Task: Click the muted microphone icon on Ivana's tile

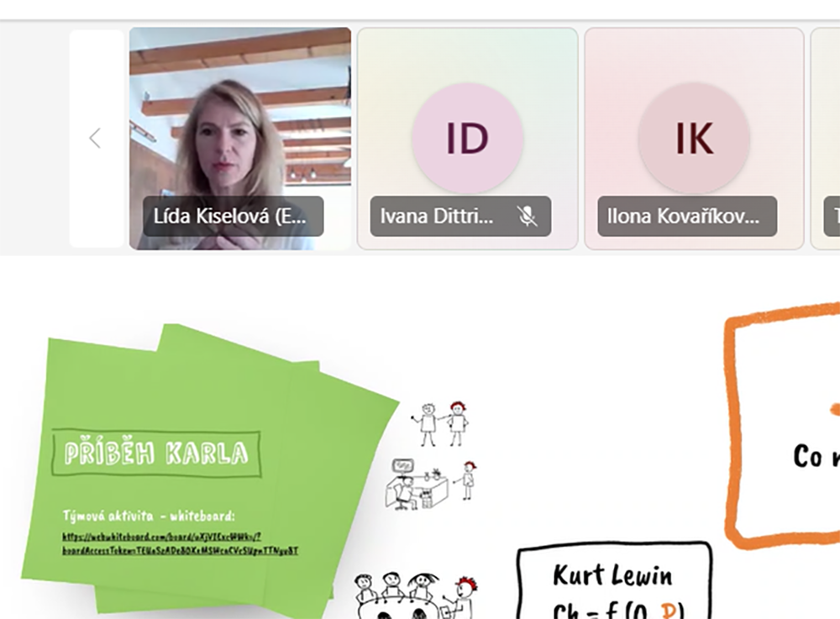Action: (x=528, y=217)
